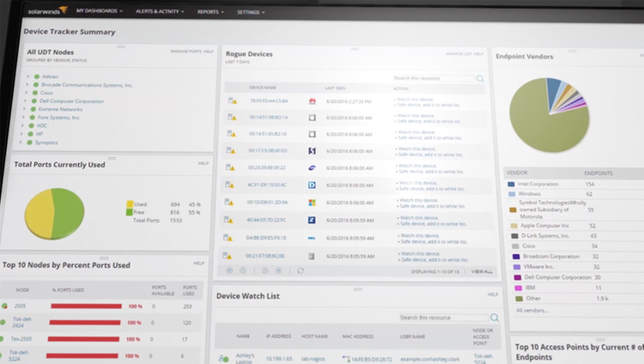Open node Tex-2505
Viewport: 644px width, 364px height.
pos(21,338)
